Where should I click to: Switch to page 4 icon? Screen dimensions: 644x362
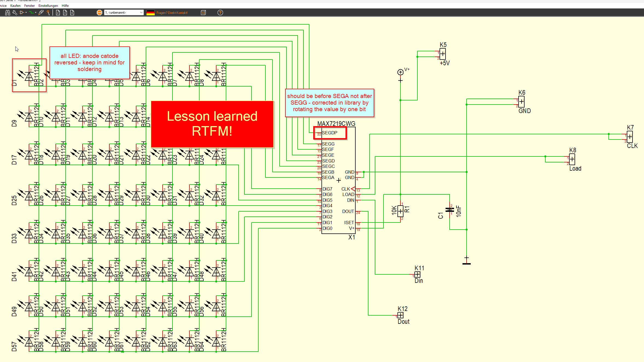[x=72, y=13]
